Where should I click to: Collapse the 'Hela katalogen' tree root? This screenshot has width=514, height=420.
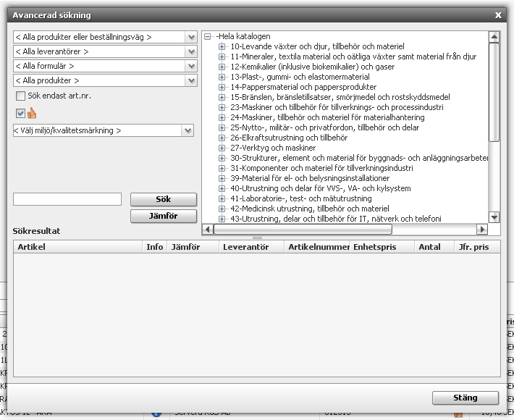coord(207,36)
